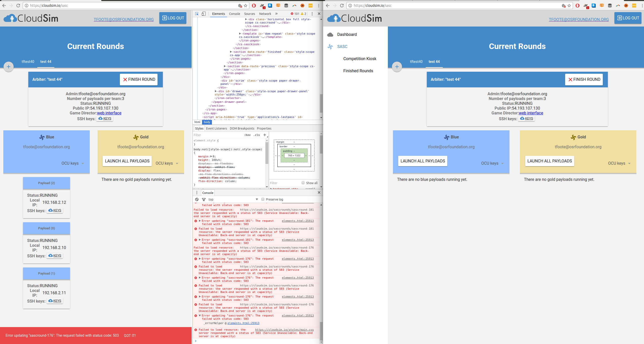Click the add round plus button in right window

click(x=397, y=67)
